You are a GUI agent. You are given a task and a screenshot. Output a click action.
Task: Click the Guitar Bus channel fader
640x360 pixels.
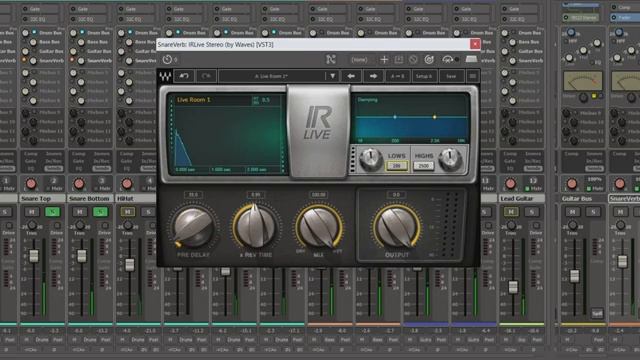point(574,276)
